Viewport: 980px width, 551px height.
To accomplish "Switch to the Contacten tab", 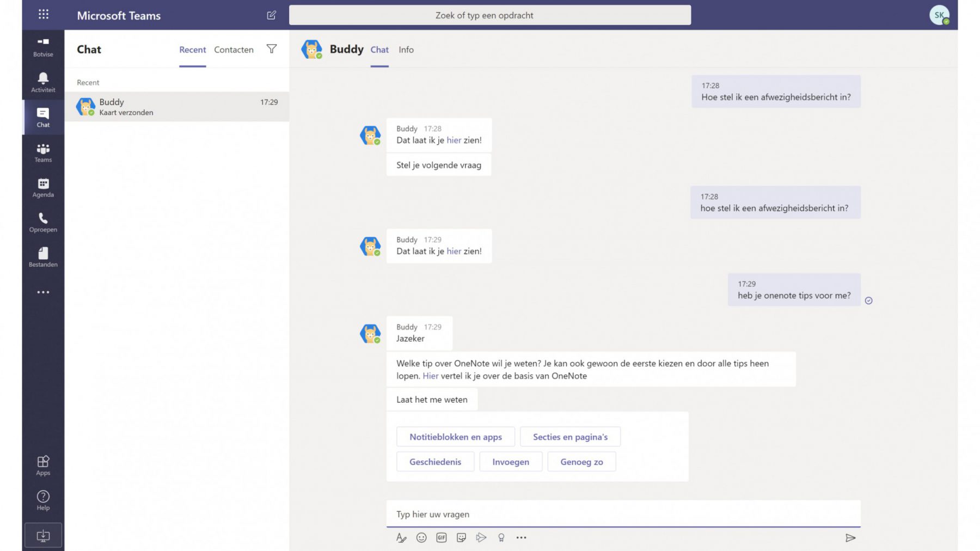I will tap(234, 50).
